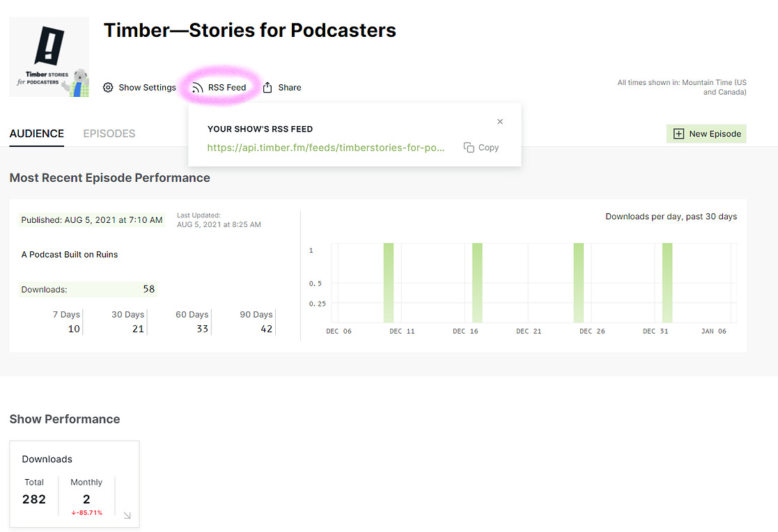Click the DEC 06 axis label

(x=339, y=331)
